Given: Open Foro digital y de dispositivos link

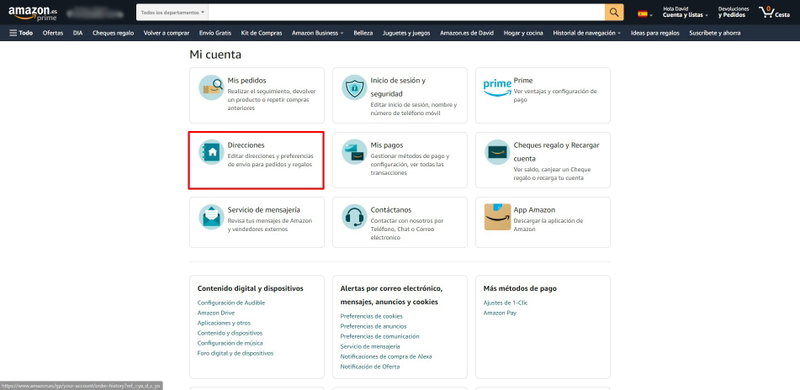Looking at the screenshot, I should click(235, 353).
